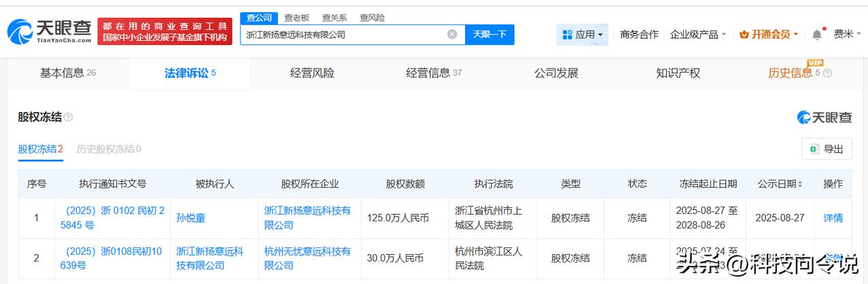The image size is (868, 284).
Task: Click the 导出 export button
Action: (827, 149)
